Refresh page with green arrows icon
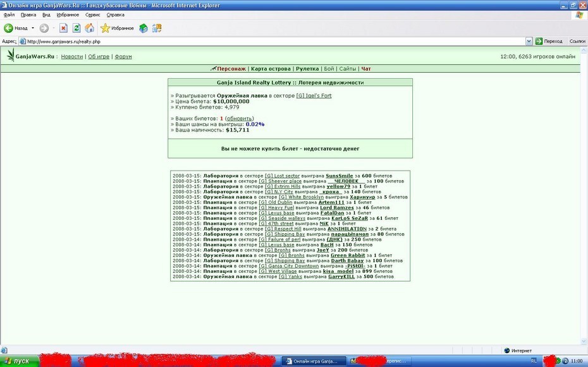The width and height of the screenshot is (588, 367). [x=77, y=28]
